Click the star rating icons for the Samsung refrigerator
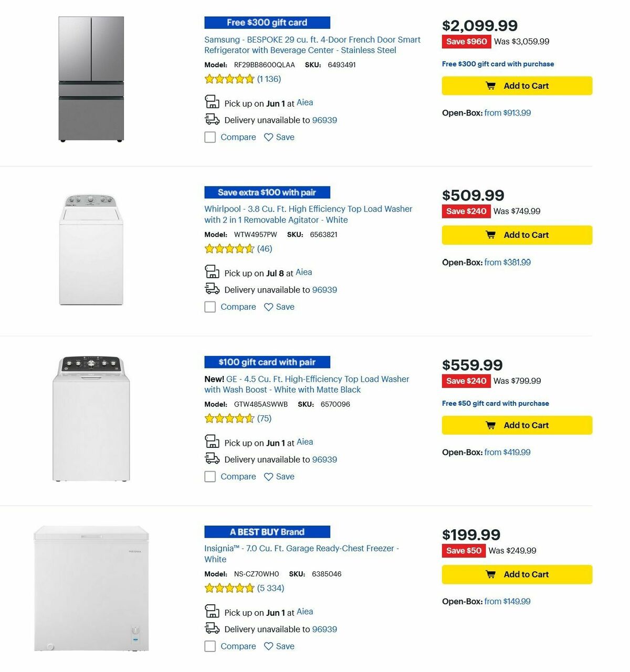This screenshot has width=630, height=672. pos(229,78)
